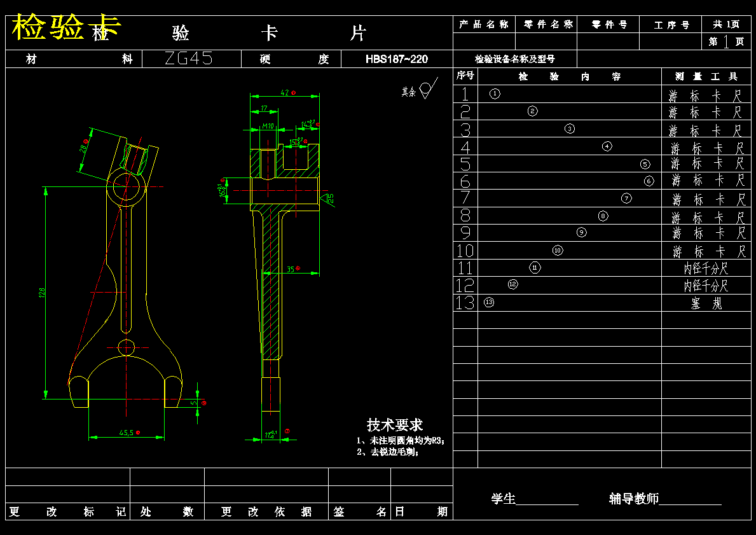Click the 技术要求 heading
Screen dimensions: 756x535
click(x=394, y=424)
